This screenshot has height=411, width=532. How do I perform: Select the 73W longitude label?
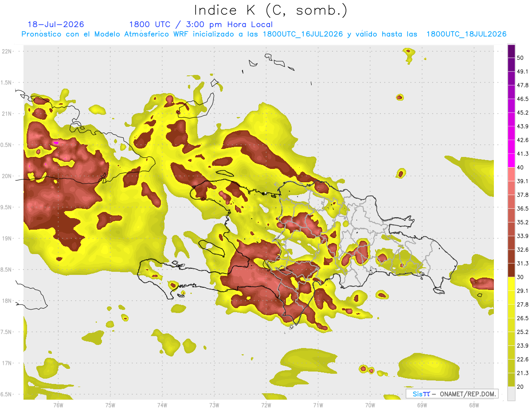214,405
